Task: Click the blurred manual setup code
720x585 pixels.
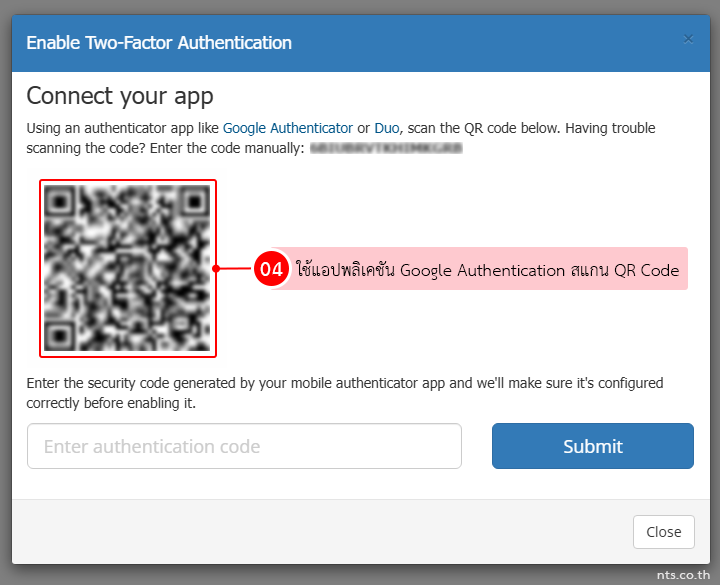Action: pos(386,148)
